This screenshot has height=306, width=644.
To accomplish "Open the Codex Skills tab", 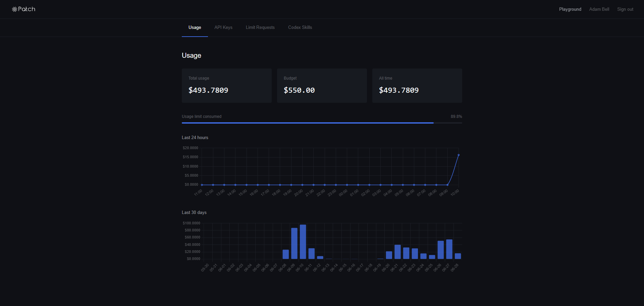I will [300, 28].
